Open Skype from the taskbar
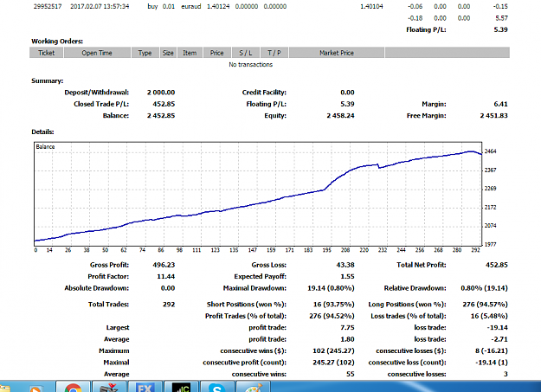541x392 pixels. (217, 387)
